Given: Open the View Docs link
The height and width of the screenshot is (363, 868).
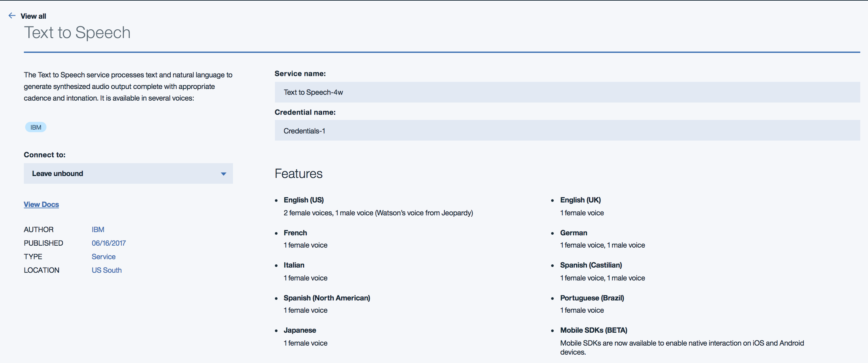Looking at the screenshot, I should pyautogui.click(x=41, y=204).
